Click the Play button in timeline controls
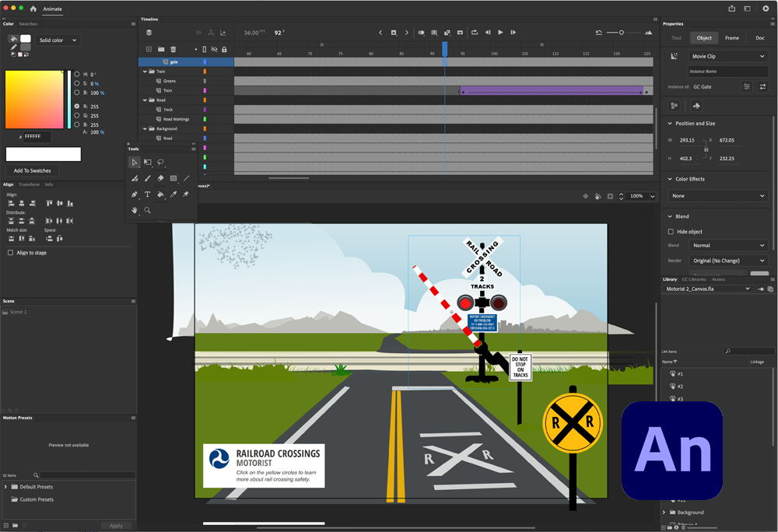Screen dimensions: 778x532 [x=500, y=33]
